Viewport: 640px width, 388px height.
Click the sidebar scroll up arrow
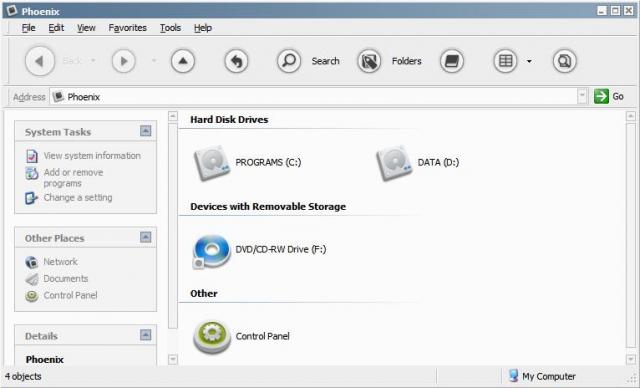tap(173, 116)
